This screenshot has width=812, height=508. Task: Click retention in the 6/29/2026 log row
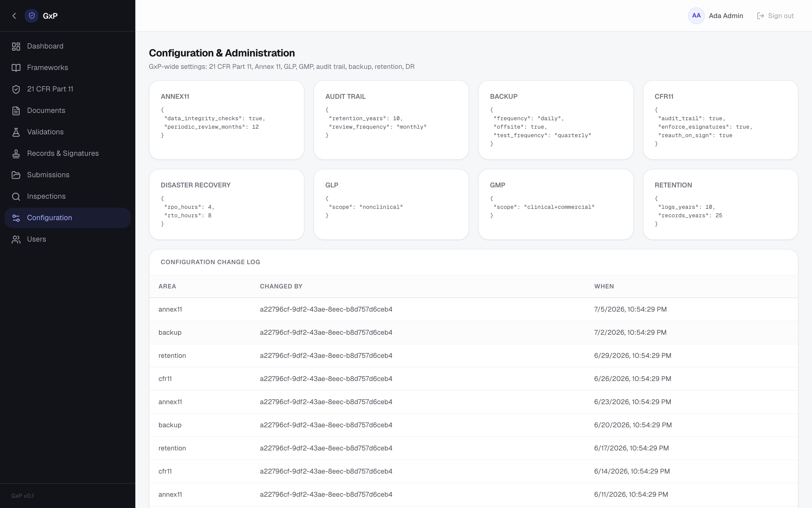coord(172,356)
